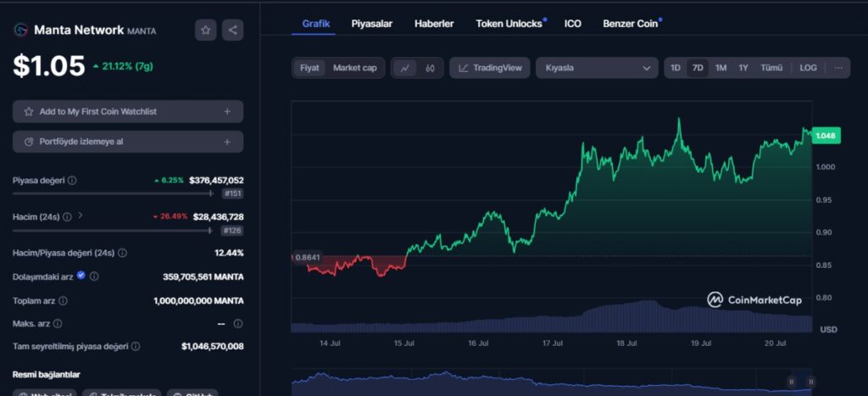The height and width of the screenshot is (396, 868).
Task: Show info for Hacim/Piyasa değeri (24s)
Action: [122, 253]
